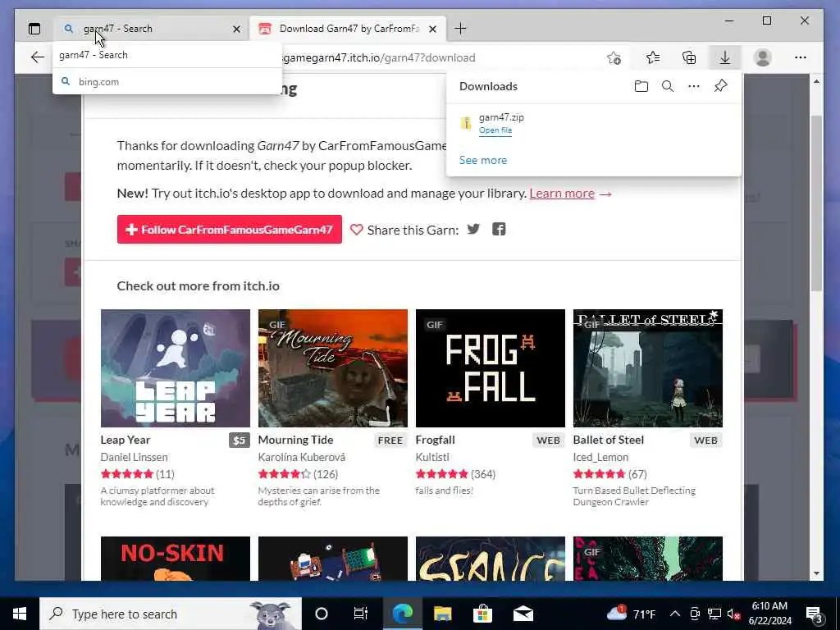Click See more in Downloads

coord(482,160)
